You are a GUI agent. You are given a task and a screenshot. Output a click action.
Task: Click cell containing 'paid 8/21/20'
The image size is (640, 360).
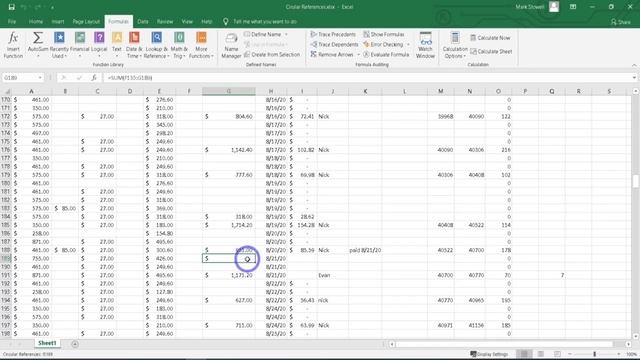coord(365,250)
